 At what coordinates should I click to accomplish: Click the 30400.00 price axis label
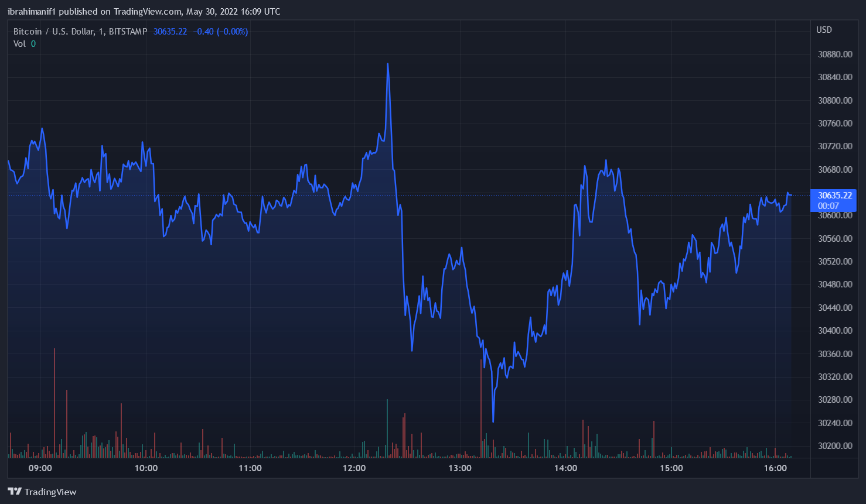[835, 331]
